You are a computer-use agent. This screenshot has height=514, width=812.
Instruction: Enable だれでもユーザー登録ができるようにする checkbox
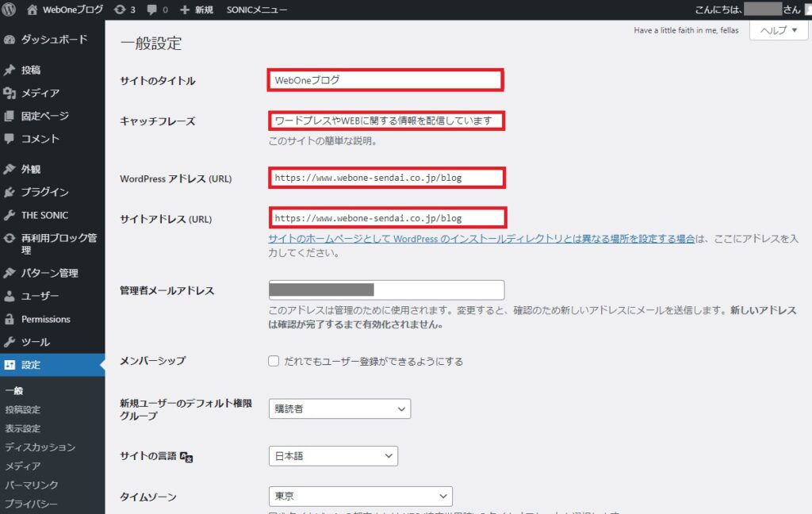tap(274, 361)
